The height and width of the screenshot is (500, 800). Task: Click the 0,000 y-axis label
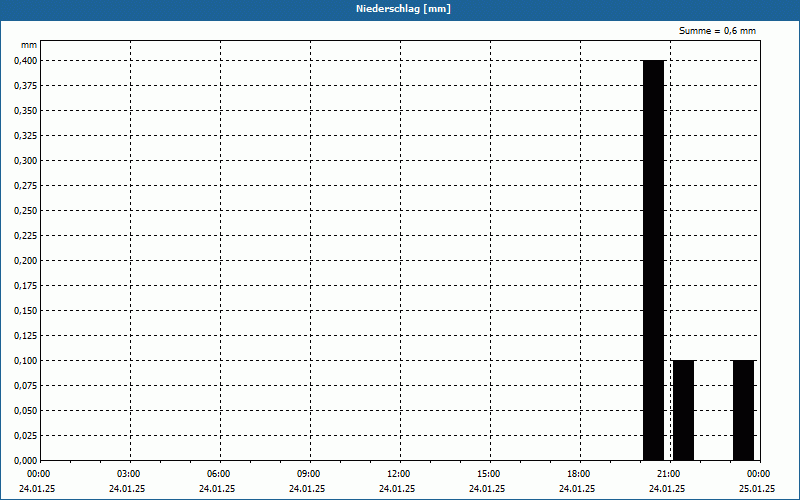pyautogui.click(x=26, y=461)
